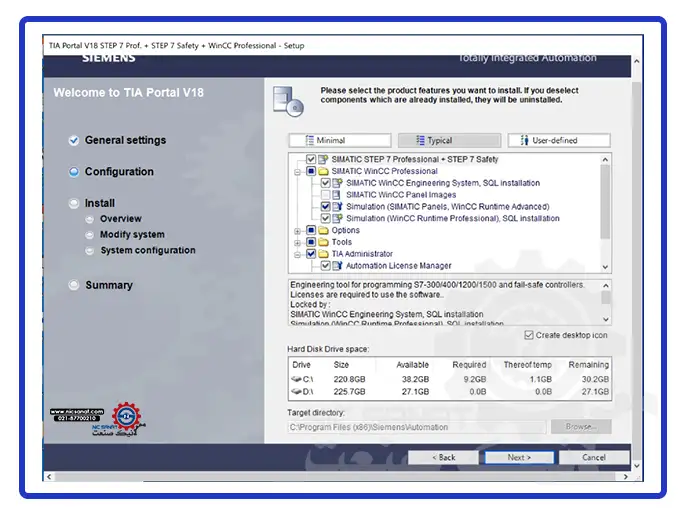Open the System configuration sub-step
The height and width of the screenshot is (516, 686).
(x=148, y=250)
